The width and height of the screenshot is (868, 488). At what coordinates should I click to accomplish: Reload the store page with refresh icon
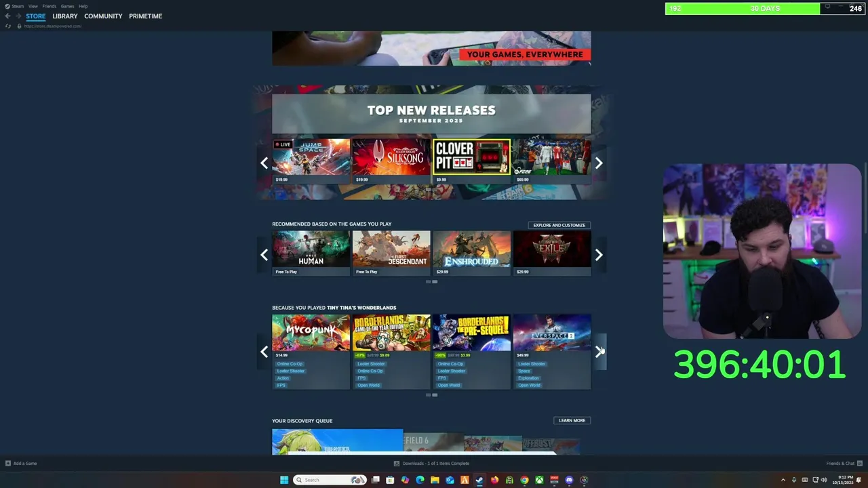(x=8, y=26)
